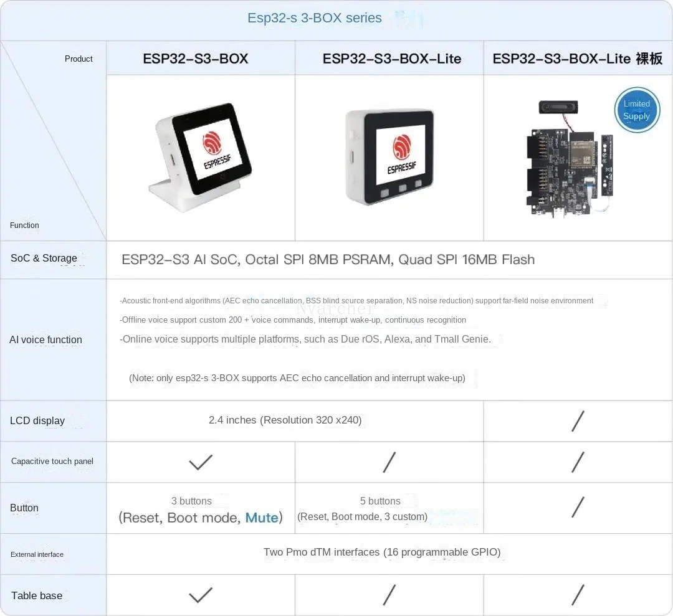Click the Two Pmod interfaces text

(382, 552)
